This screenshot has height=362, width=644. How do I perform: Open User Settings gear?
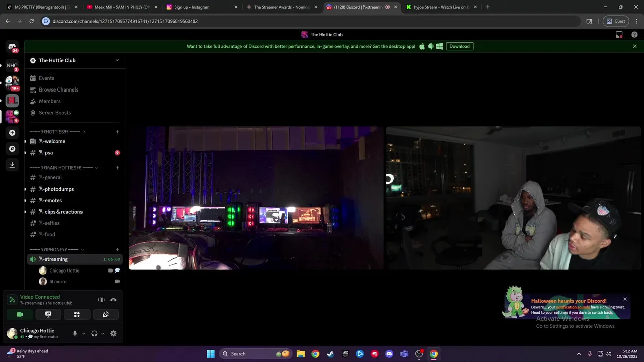[x=113, y=333]
